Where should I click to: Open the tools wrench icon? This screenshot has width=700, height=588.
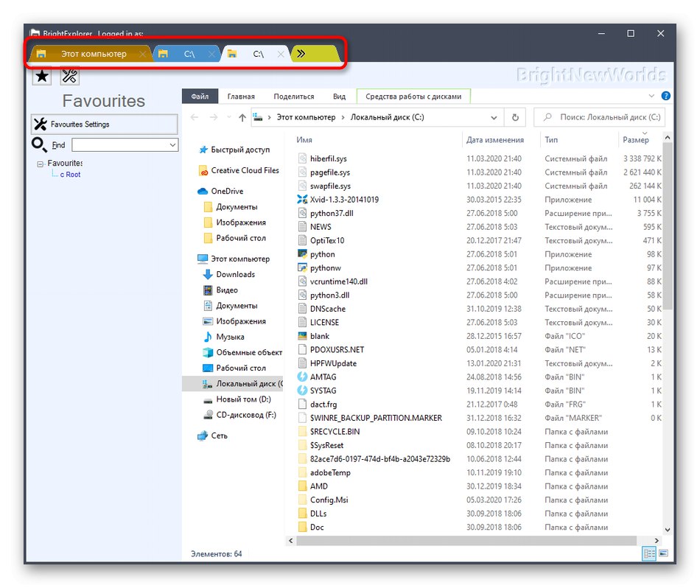(70, 77)
